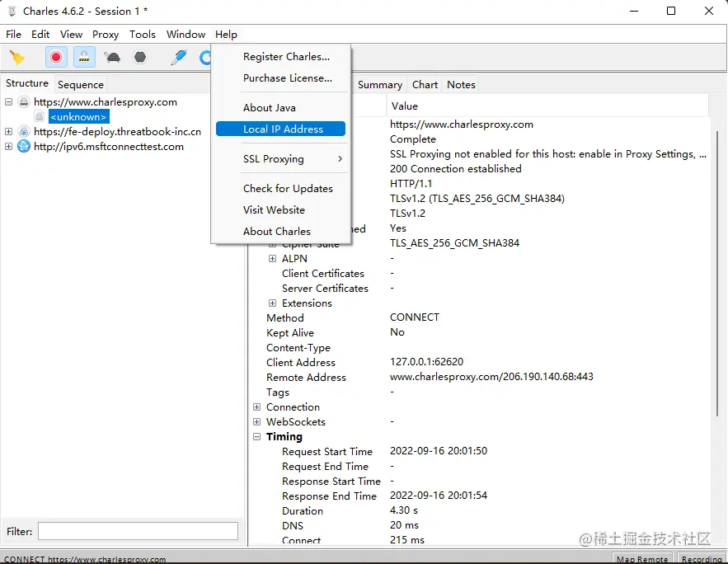This screenshot has height=564, width=728.
Task: Click the Client Certificates row
Action: coord(480,274)
